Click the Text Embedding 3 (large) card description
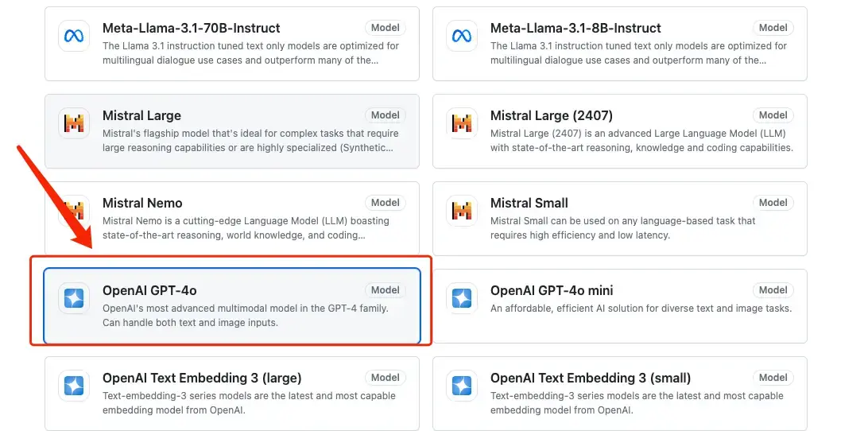868x431 pixels. click(x=250, y=403)
